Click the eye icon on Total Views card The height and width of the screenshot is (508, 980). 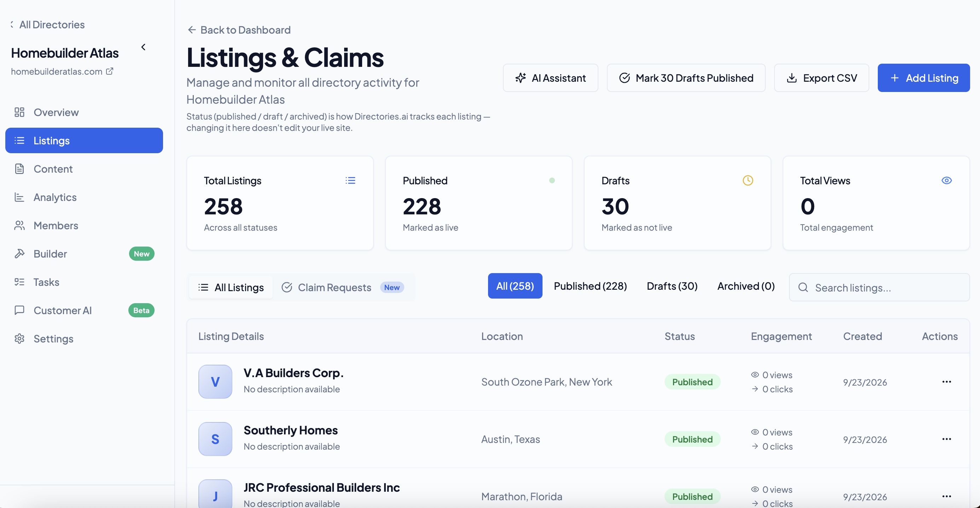click(x=946, y=180)
